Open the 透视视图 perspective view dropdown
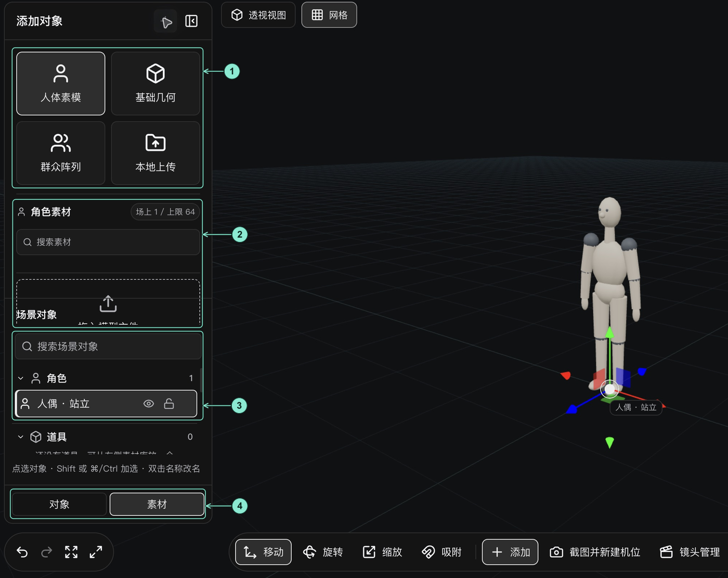Viewport: 728px width, 578px height. point(258,15)
